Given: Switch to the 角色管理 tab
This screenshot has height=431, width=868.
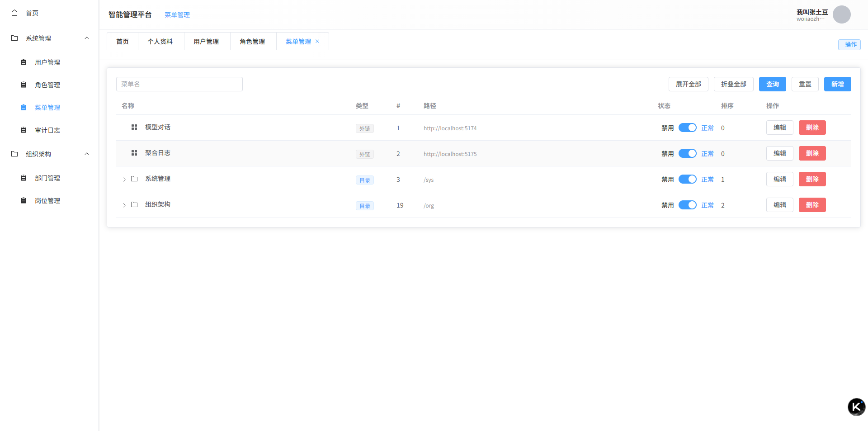Looking at the screenshot, I should [252, 41].
